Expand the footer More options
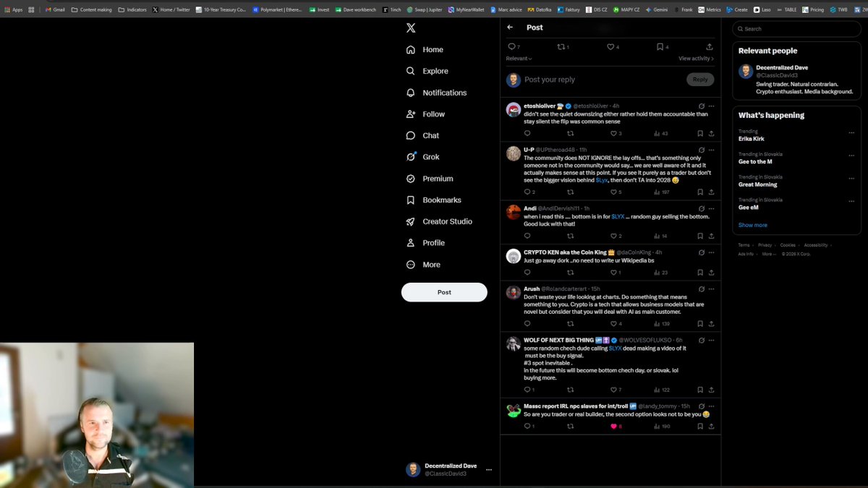Viewport: 868px width, 488px height. tap(770, 254)
